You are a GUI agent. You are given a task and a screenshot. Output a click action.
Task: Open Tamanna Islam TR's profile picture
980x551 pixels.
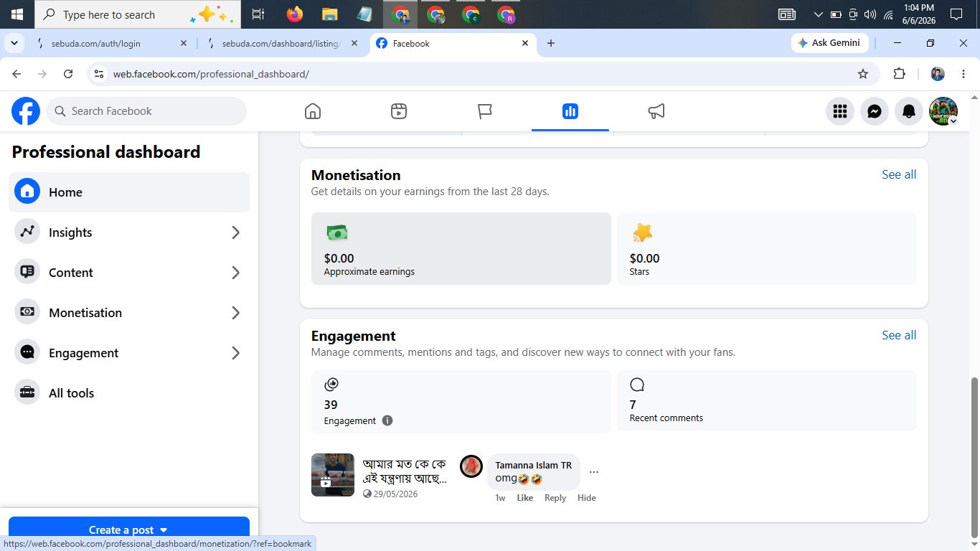click(x=471, y=466)
